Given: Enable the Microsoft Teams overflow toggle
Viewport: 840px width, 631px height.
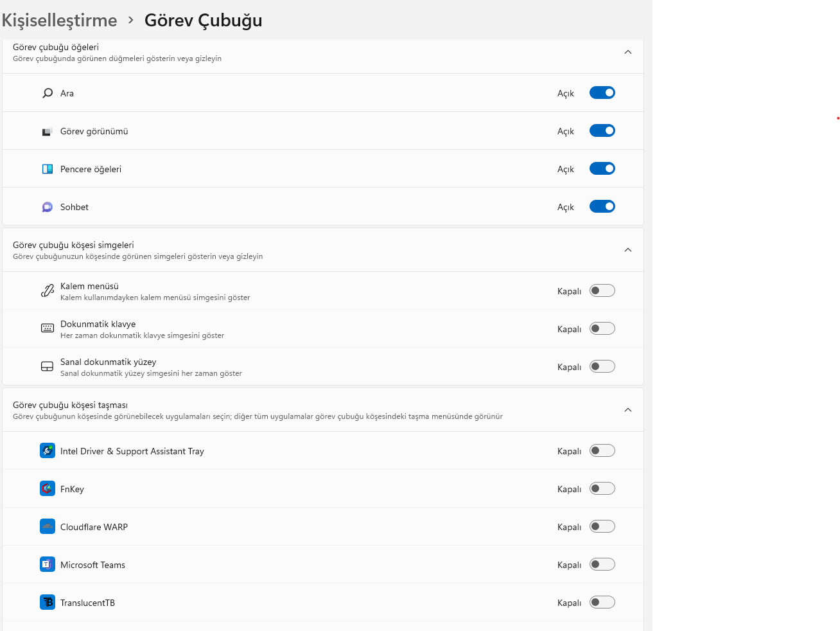Looking at the screenshot, I should click(x=602, y=565).
